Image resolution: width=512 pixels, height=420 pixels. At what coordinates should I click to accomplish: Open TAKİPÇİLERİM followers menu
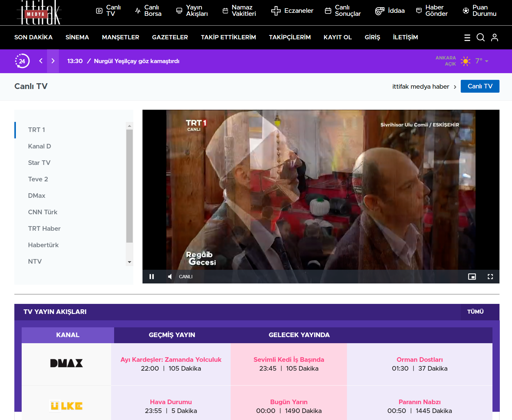[290, 37]
